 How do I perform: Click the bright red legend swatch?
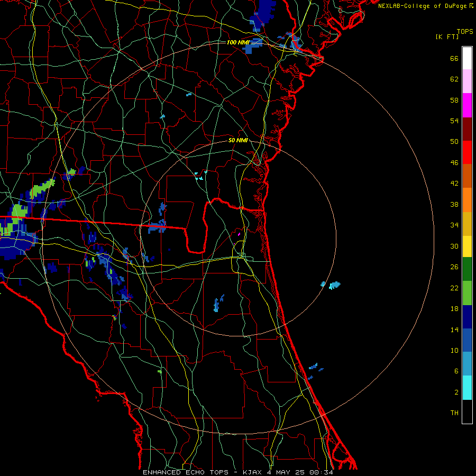(x=467, y=152)
